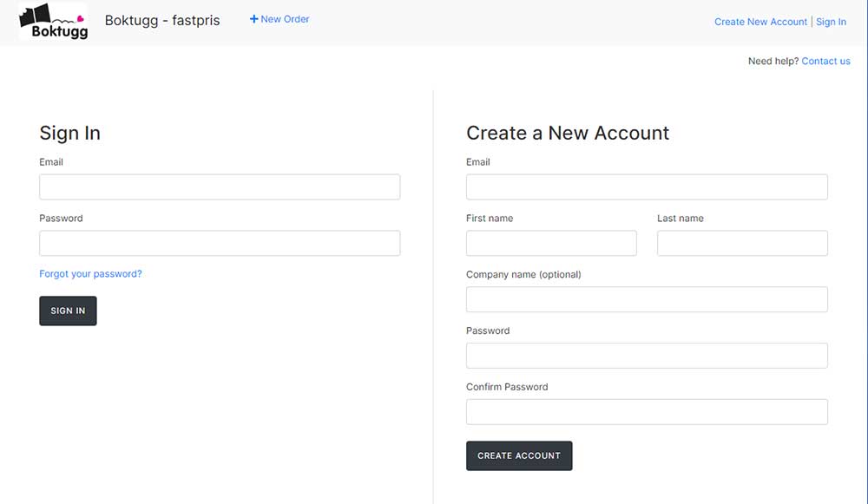Click the Sign In section heading
This screenshot has width=868, height=504.
click(69, 133)
